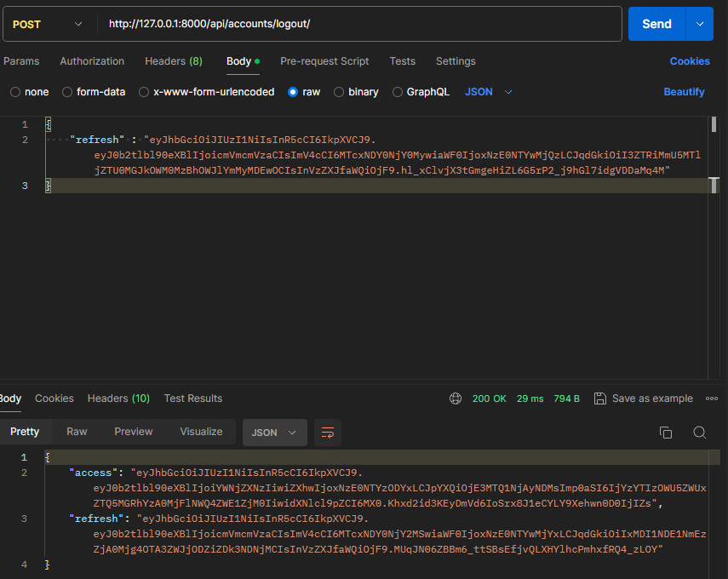Open response search with the magnifier icon
Image resolution: width=728 pixels, height=579 pixels.
pos(700,433)
